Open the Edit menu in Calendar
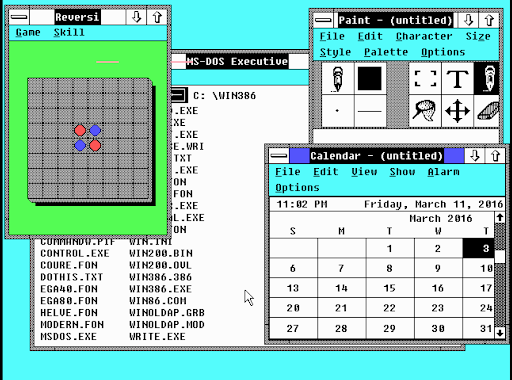Image resolution: width=512 pixels, height=380 pixels. click(x=326, y=172)
